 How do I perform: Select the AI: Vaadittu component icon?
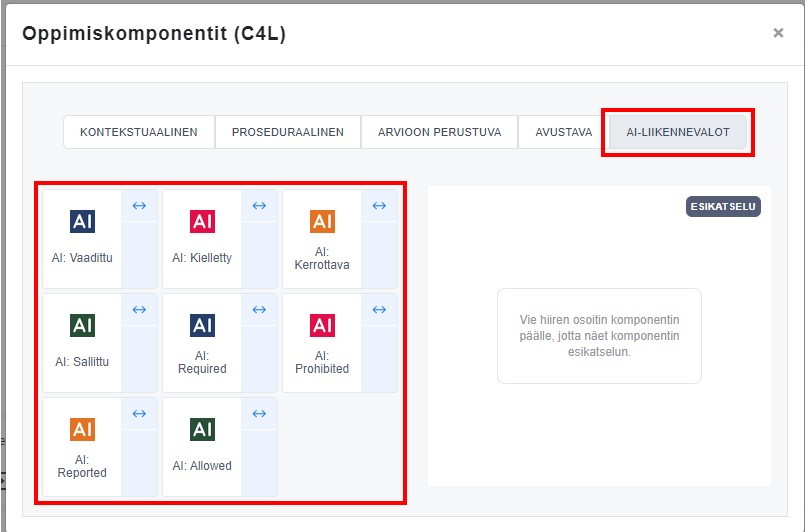pos(82,221)
